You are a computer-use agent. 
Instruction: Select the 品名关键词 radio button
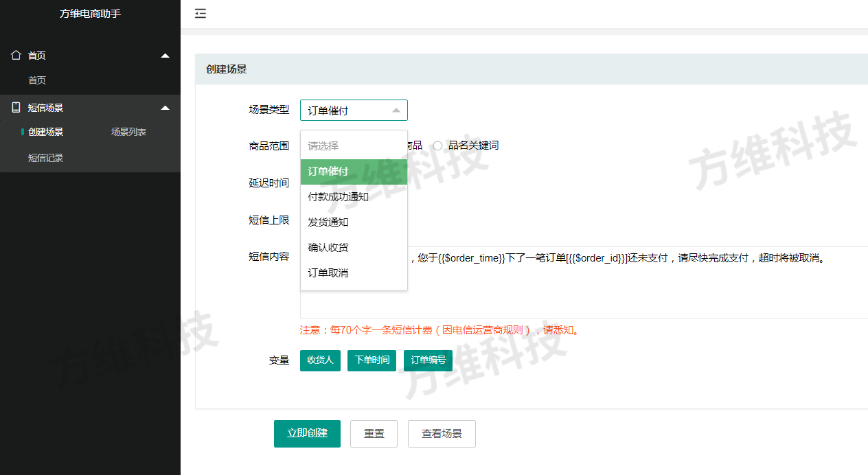(437, 146)
